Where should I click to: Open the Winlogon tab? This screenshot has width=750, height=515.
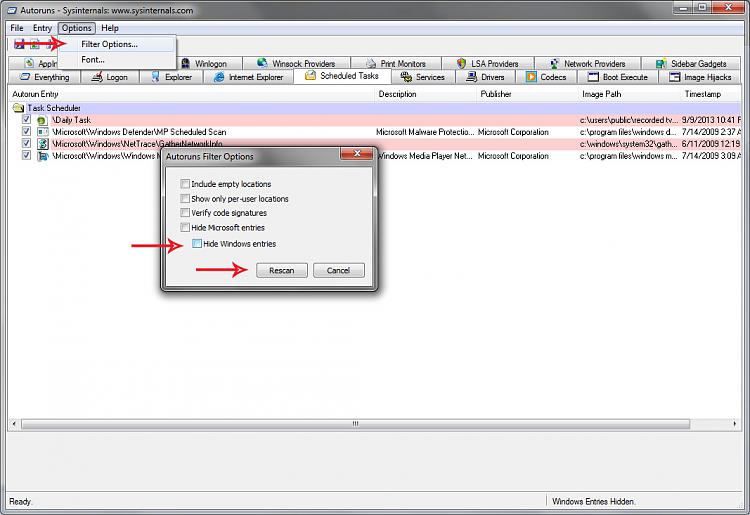(x=210, y=64)
